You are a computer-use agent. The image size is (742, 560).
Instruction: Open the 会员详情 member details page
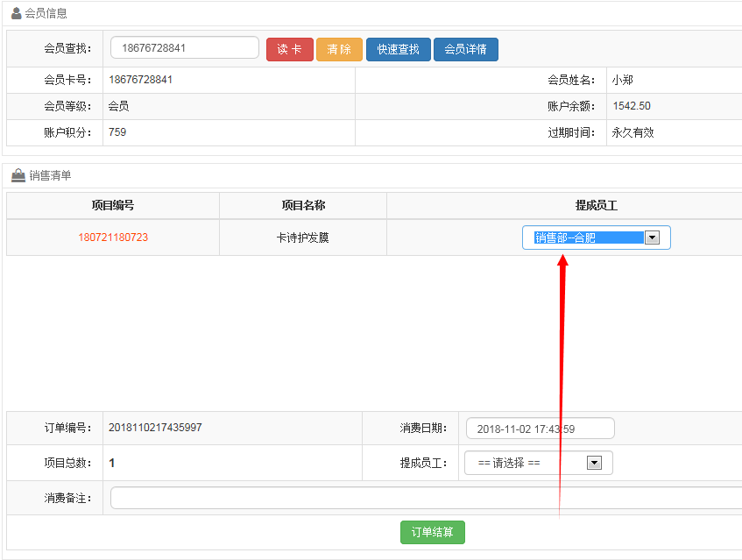click(465, 49)
